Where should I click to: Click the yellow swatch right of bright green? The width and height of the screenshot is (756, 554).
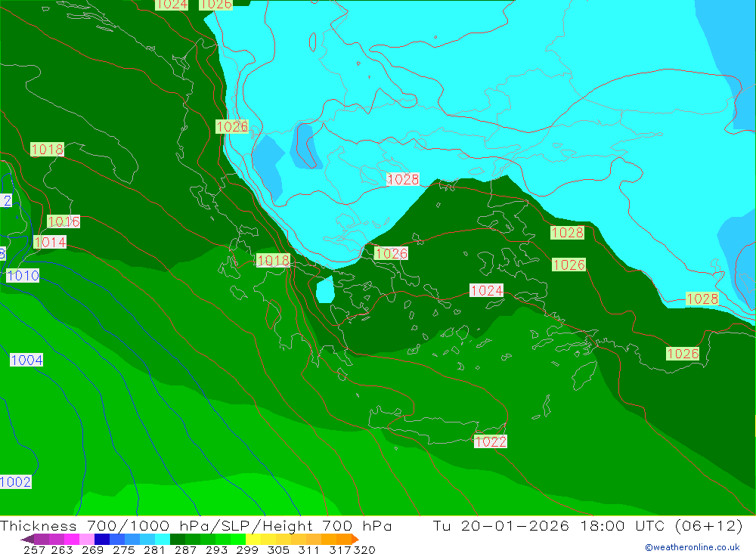pyautogui.click(x=253, y=539)
